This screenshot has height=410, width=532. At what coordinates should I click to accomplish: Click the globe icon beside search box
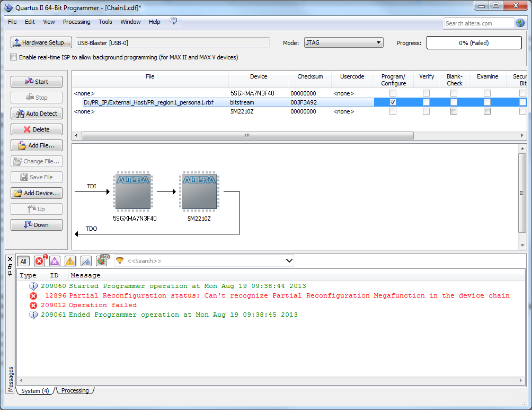pyautogui.click(x=520, y=23)
